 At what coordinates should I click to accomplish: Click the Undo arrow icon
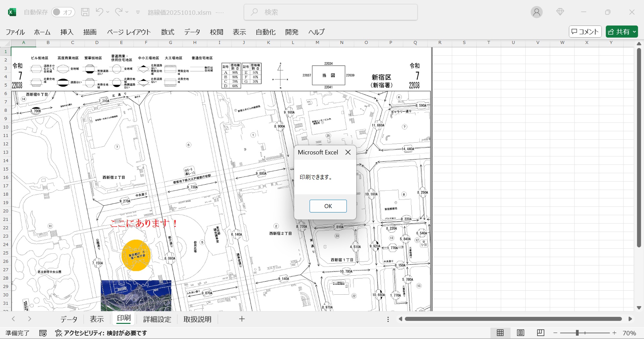[x=99, y=12]
